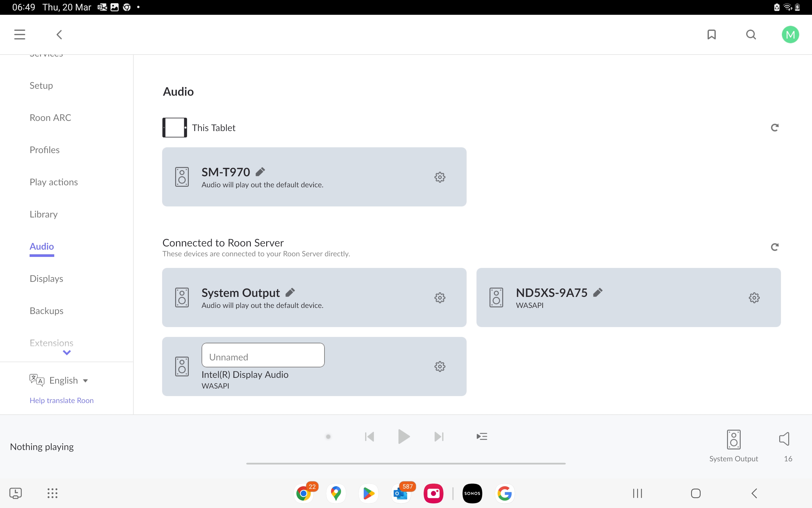This screenshot has height=508, width=812.
Task: Open the play queue icon
Action: [482, 436]
